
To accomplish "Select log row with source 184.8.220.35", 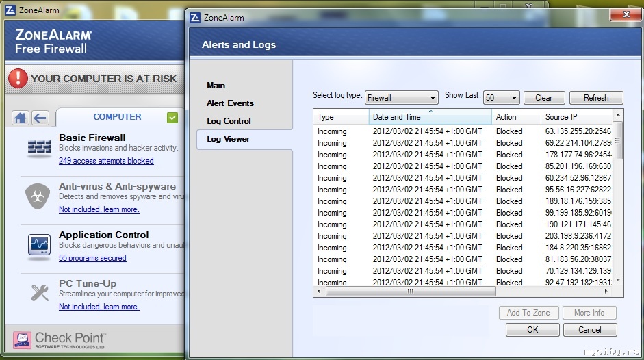I will [x=463, y=248].
